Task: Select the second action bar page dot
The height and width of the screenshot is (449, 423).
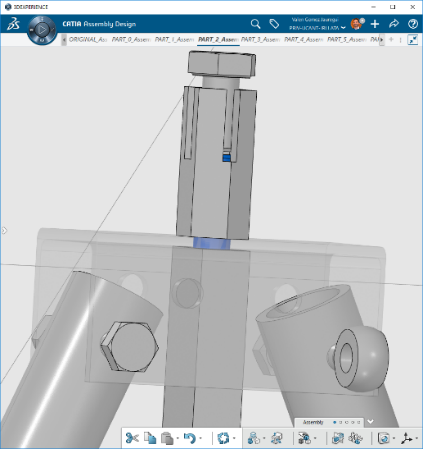Action: (341, 422)
